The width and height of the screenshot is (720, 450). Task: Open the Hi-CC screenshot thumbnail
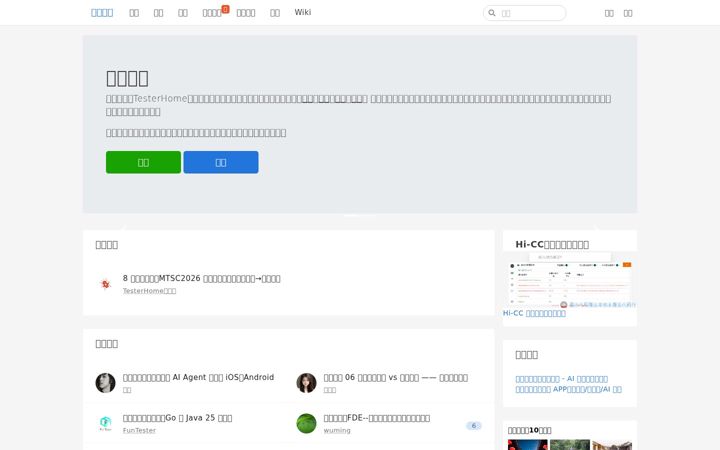pos(570,279)
